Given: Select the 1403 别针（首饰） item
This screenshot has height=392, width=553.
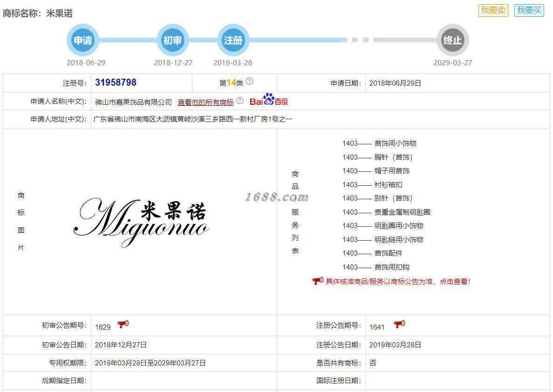Looking at the screenshot, I should [x=377, y=198].
